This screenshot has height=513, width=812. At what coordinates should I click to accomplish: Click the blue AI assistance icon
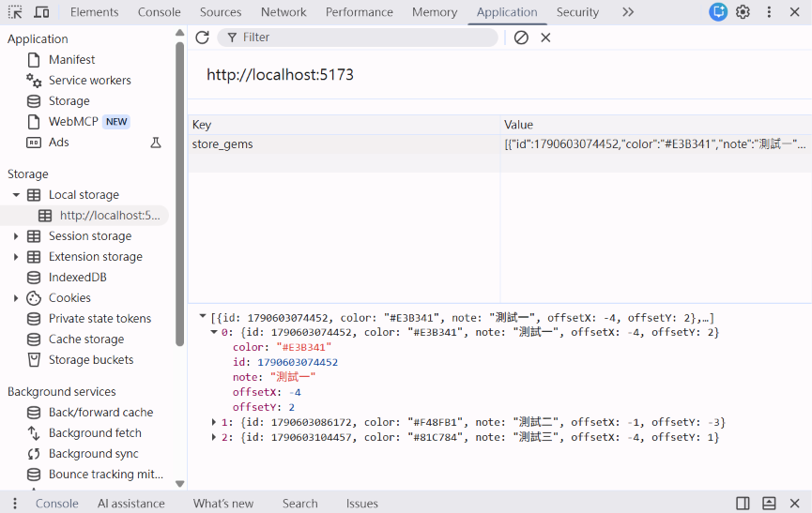tap(718, 12)
